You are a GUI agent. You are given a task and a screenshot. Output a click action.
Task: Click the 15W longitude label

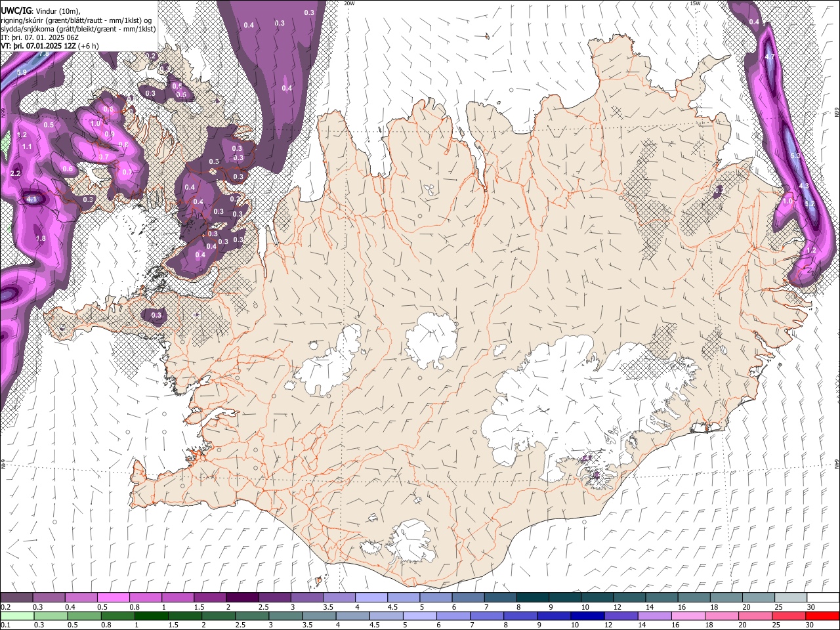(x=695, y=3)
